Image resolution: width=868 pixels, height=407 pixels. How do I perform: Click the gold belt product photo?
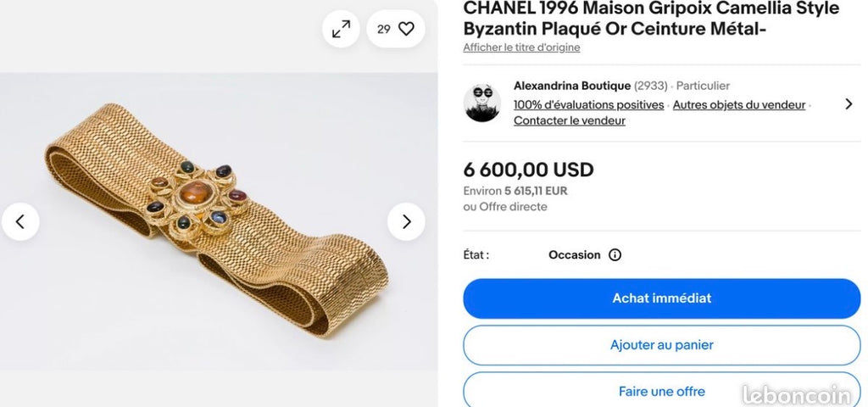(x=219, y=221)
